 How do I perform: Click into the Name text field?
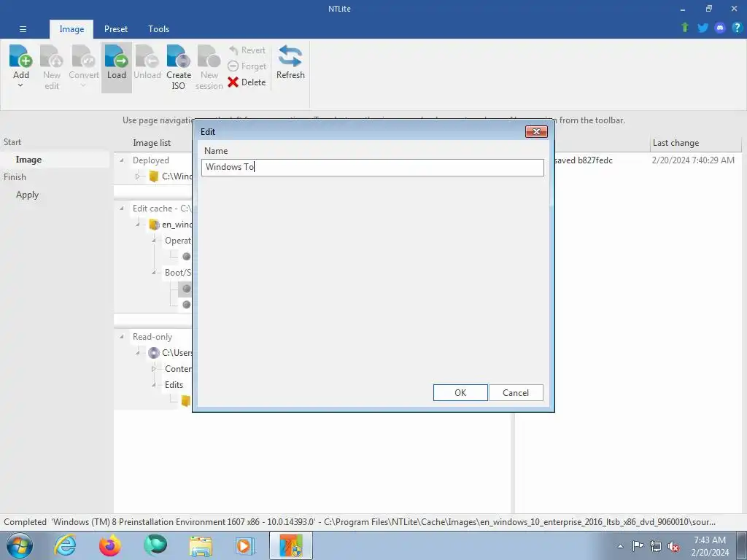click(373, 167)
